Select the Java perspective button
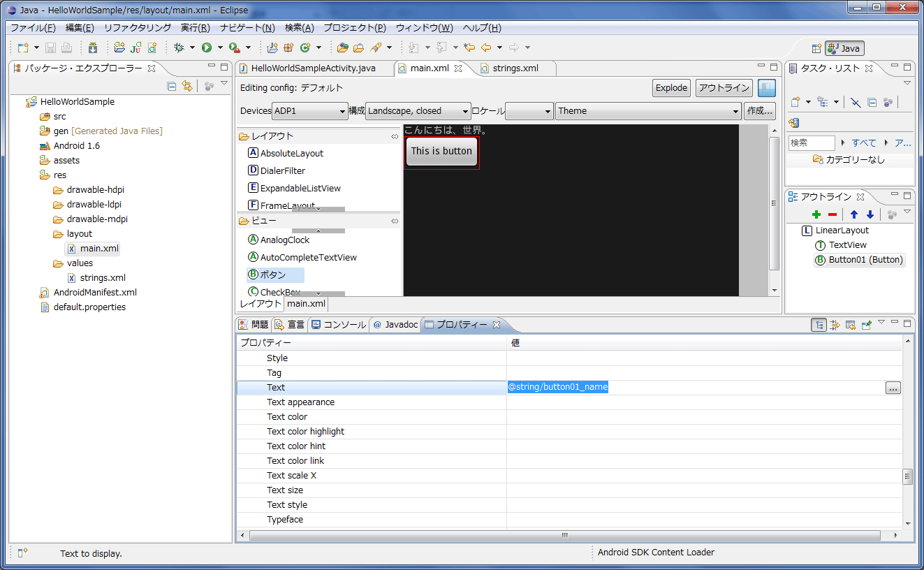 click(x=844, y=48)
